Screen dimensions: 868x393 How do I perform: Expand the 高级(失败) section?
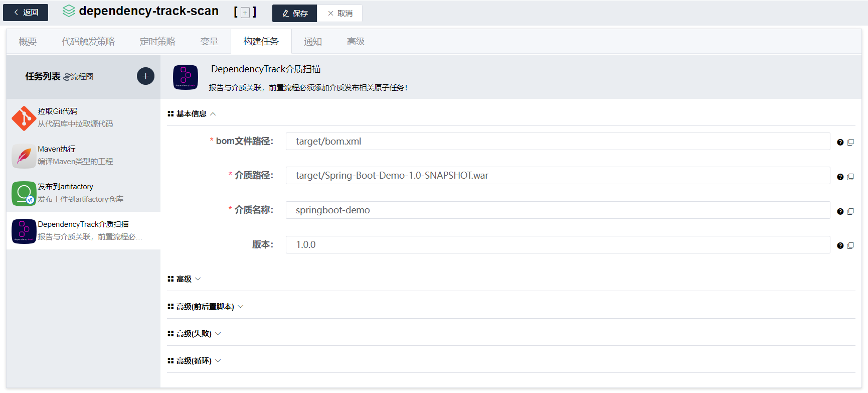click(x=194, y=334)
